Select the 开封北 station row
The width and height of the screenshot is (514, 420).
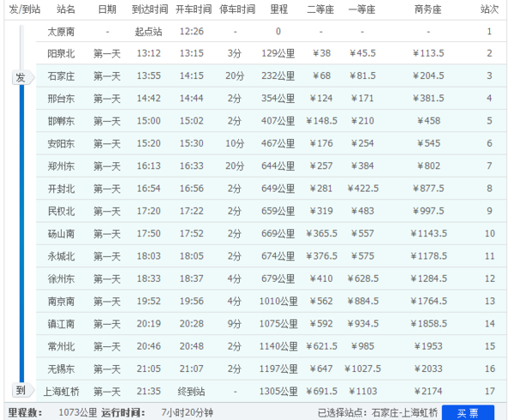(x=271, y=189)
